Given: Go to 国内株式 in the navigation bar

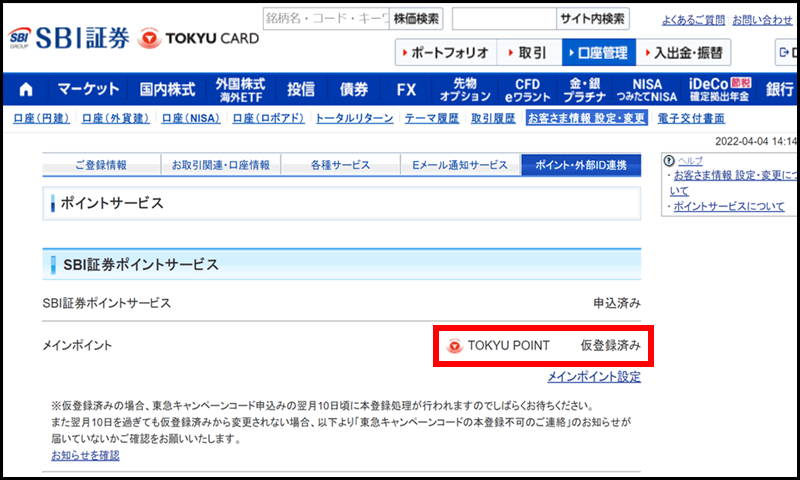Looking at the screenshot, I should (167, 89).
